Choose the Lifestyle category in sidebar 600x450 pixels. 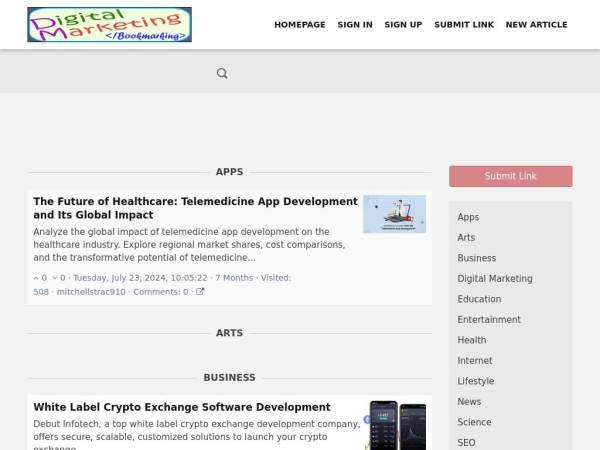coord(475,381)
